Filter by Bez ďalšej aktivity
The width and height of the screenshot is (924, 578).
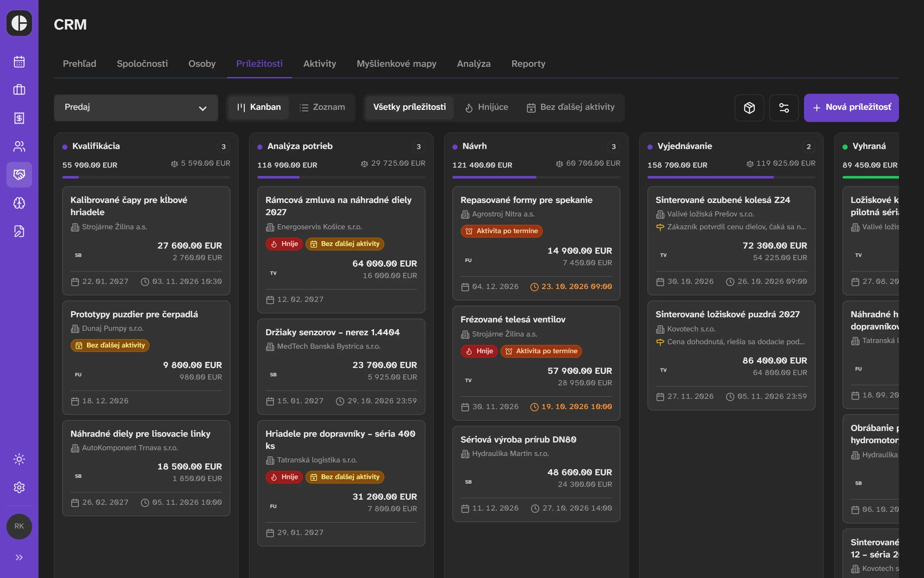pyautogui.click(x=571, y=108)
